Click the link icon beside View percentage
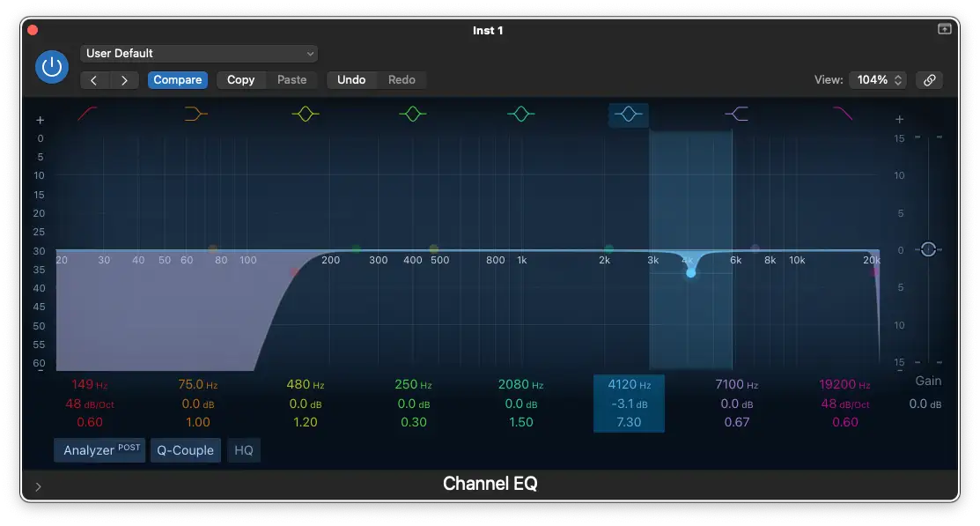The height and width of the screenshot is (526, 980). tap(929, 80)
